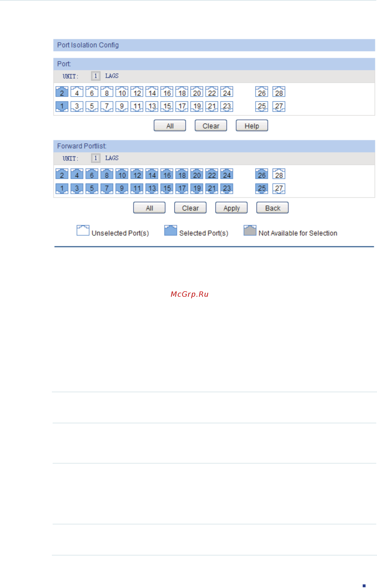
Task: Deselect port 2 in Forward Portlist
Action: click(62, 174)
